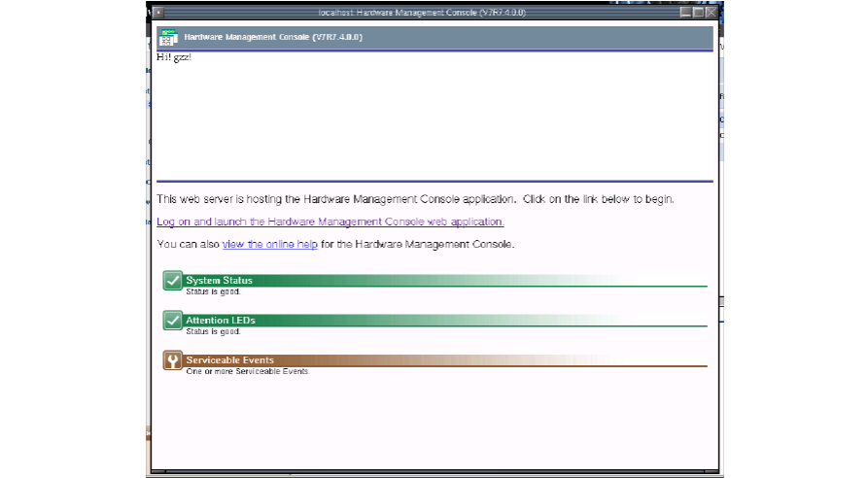This screenshot has width=868, height=478.
Task: Click the 'Hi! gzz!' greeting text
Action: tap(174, 57)
